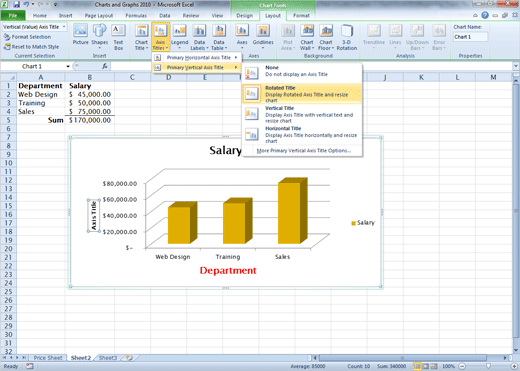Open the 3-D Rotation dialog

pyautogui.click(x=347, y=37)
